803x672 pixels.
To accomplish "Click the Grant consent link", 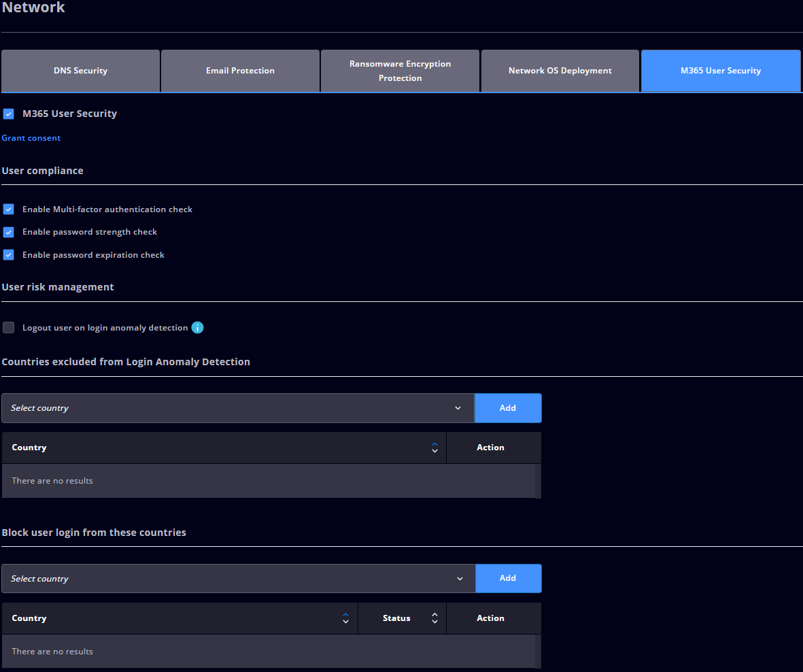I will 31,138.
